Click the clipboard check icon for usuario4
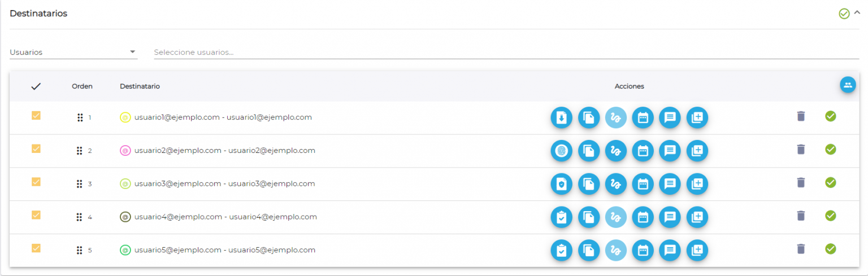The height and width of the screenshot is (276, 868). pyautogui.click(x=561, y=217)
